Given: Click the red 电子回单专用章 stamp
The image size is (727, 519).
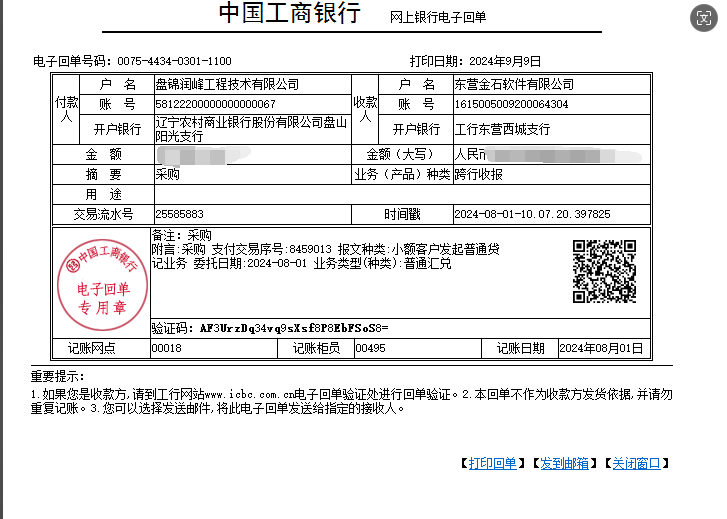Looking at the screenshot, I should tap(102, 285).
